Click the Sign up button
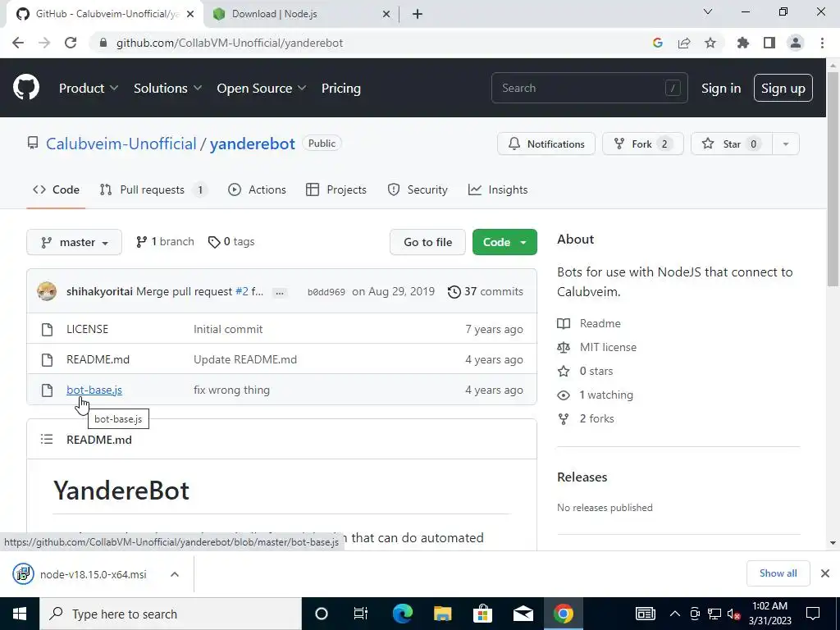Screen dimensions: 840x630 (783, 88)
